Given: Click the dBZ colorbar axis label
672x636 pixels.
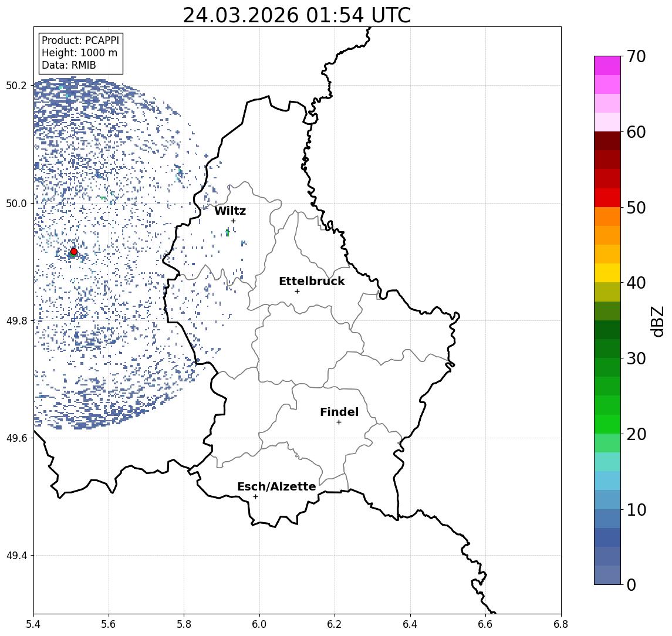Looking at the screenshot, I should point(657,321).
